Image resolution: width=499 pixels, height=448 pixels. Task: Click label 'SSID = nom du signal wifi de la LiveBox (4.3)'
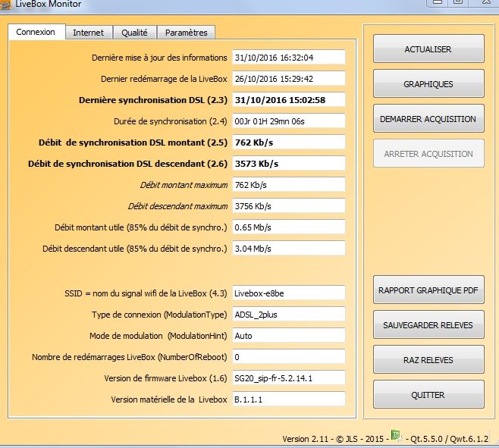(x=146, y=293)
